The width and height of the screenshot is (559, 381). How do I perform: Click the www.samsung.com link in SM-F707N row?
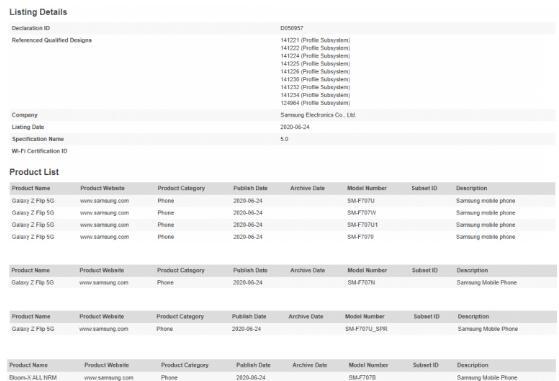[103, 283]
